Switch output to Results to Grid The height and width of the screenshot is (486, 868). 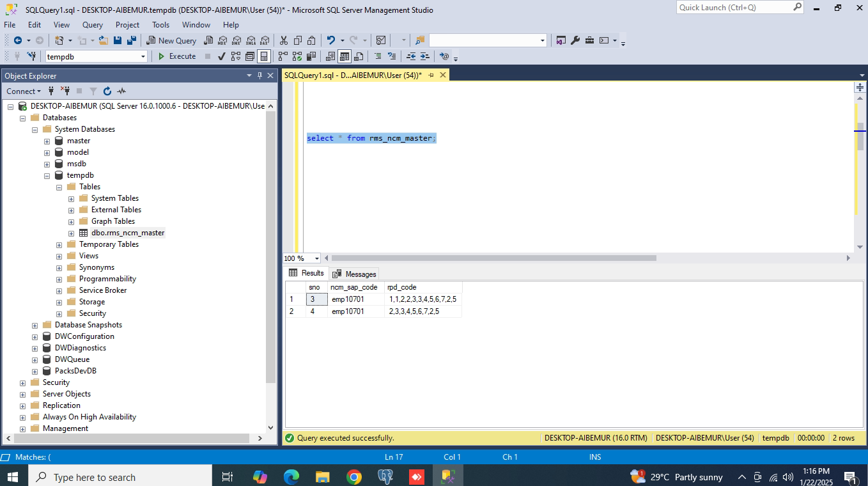[345, 56]
